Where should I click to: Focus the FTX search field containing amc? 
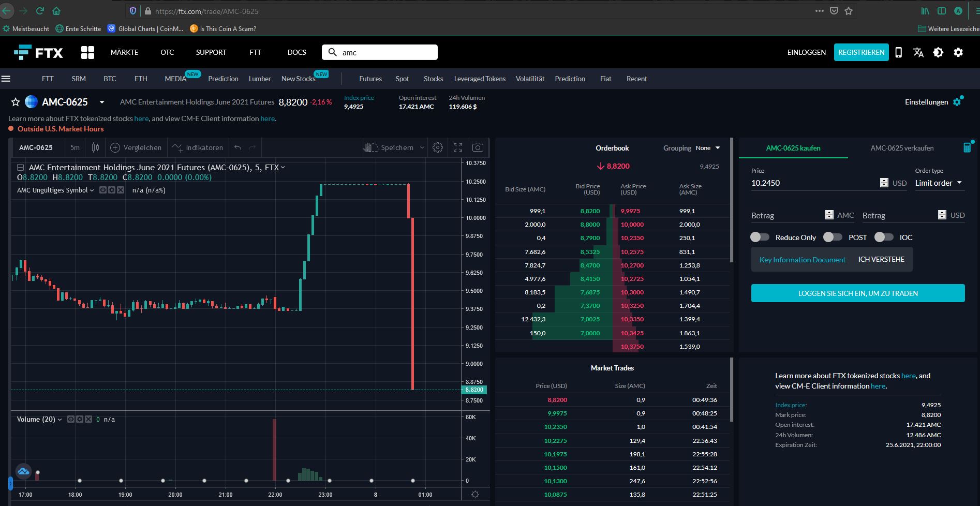pos(380,52)
